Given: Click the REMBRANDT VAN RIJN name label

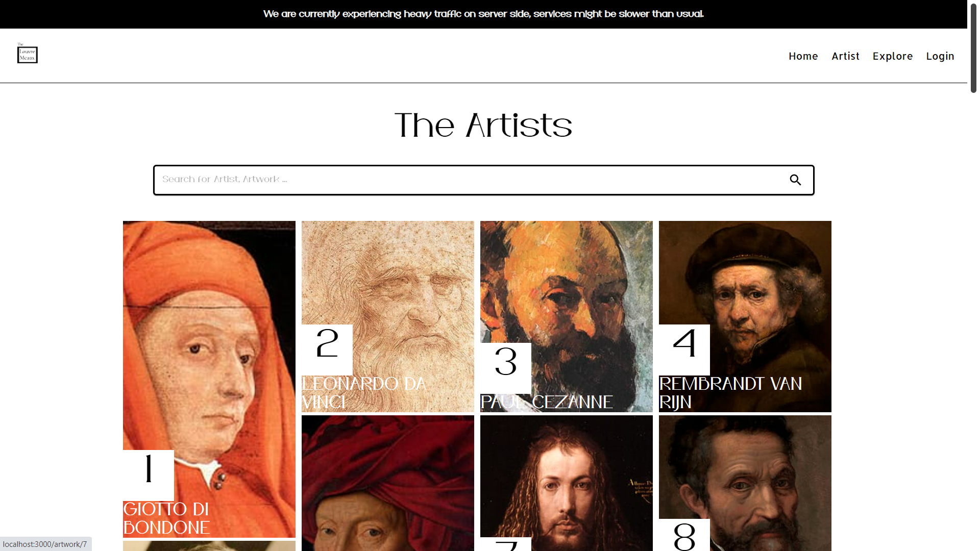Looking at the screenshot, I should point(730,393).
